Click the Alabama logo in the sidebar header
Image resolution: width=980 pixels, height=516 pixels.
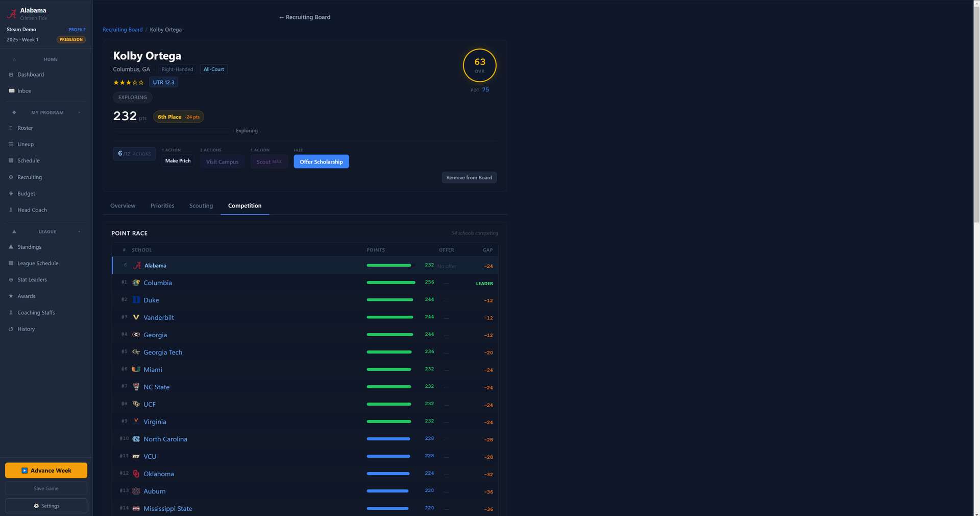coord(12,14)
